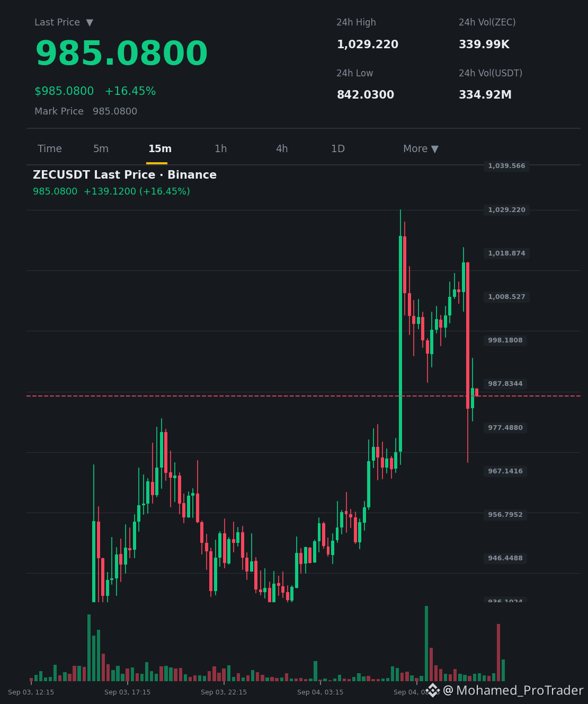Click the 987.8344 price axis label
The image size is (588, 704).
505,384
